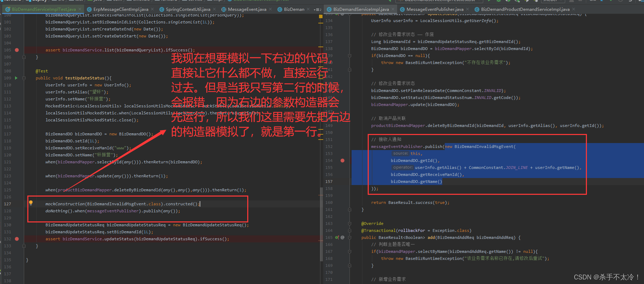The height and width of the screenshot is (284, 644).
Task: Click the 'operator:' parameter hint on line 155
Action: [402, 168]
